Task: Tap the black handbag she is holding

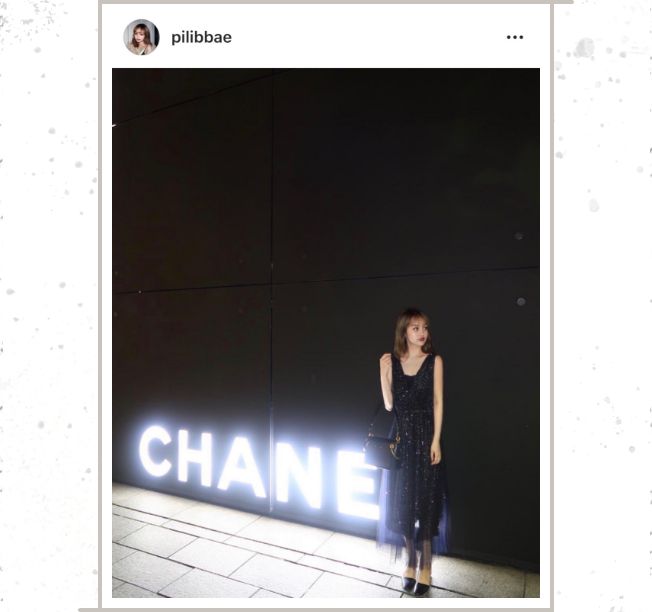Action: [x=383, y=451]
